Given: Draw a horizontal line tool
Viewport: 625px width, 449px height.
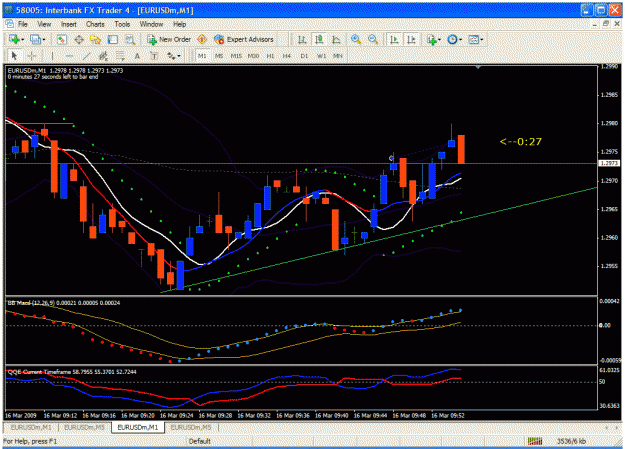Looking at the screenshot, I should 69,56.
